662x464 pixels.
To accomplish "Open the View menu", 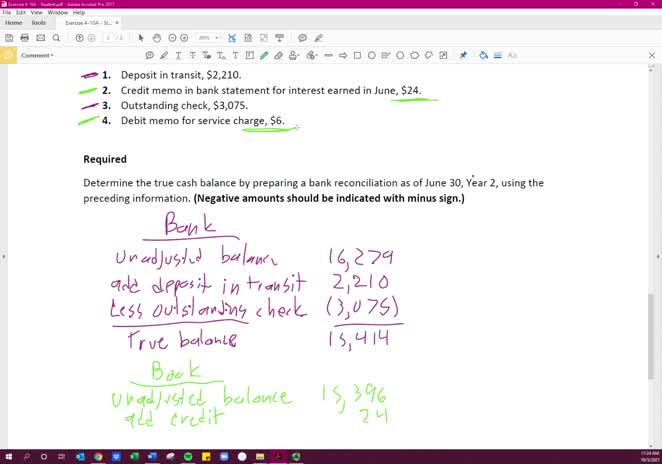I will [x=37, y=13].
